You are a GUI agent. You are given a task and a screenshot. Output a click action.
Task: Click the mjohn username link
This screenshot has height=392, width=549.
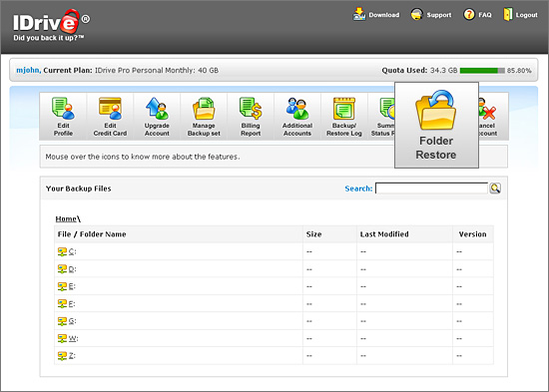click(28, 70)
